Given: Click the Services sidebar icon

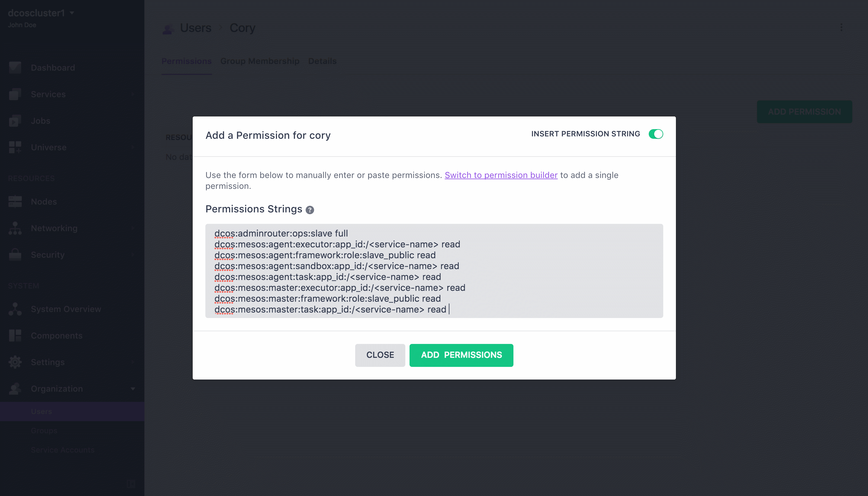Looking at the screenshot, I should (x=16, y=94).
